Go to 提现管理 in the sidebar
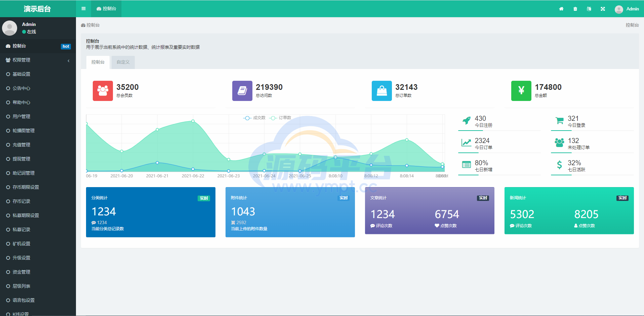This screenshot has height=316, width=644. tap(22, 159)
